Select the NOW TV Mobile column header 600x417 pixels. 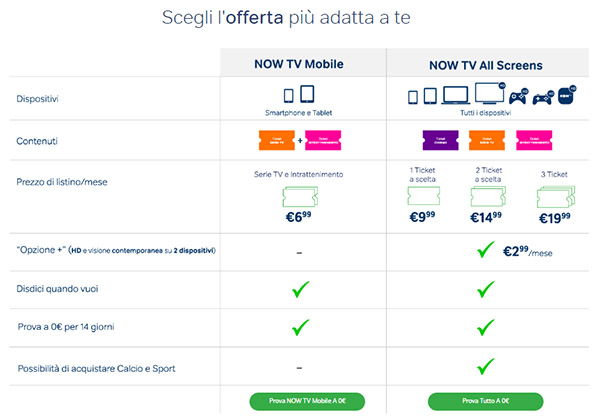click(x=298, y=65)
